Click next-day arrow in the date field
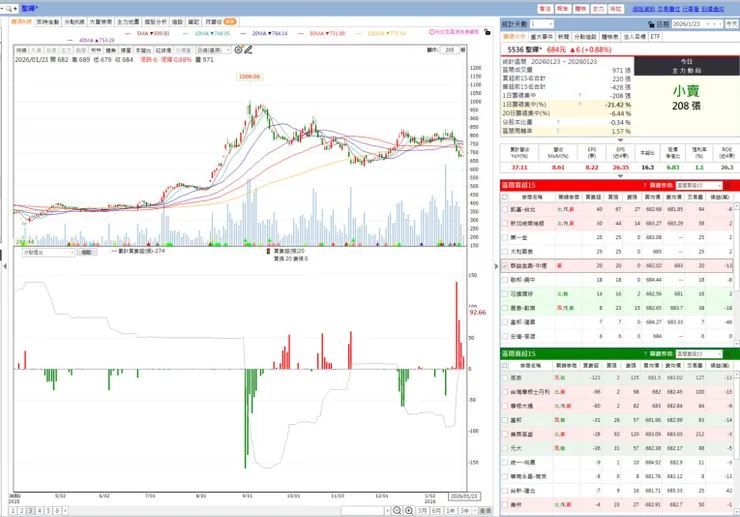This screenshot has height=517, width=740. coord(720,24)
